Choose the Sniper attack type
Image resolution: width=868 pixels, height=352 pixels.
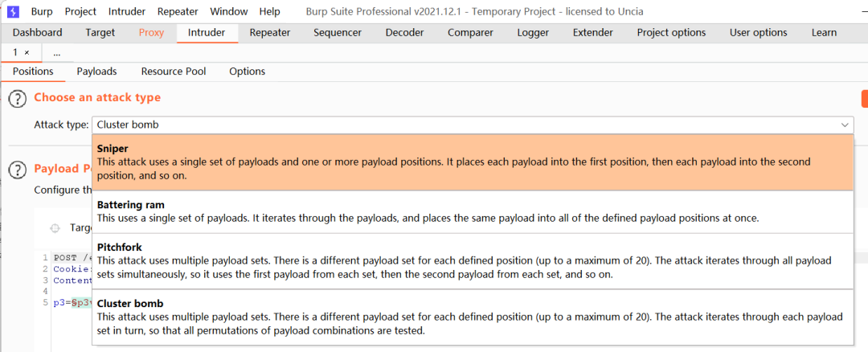(x=473, y=162)
